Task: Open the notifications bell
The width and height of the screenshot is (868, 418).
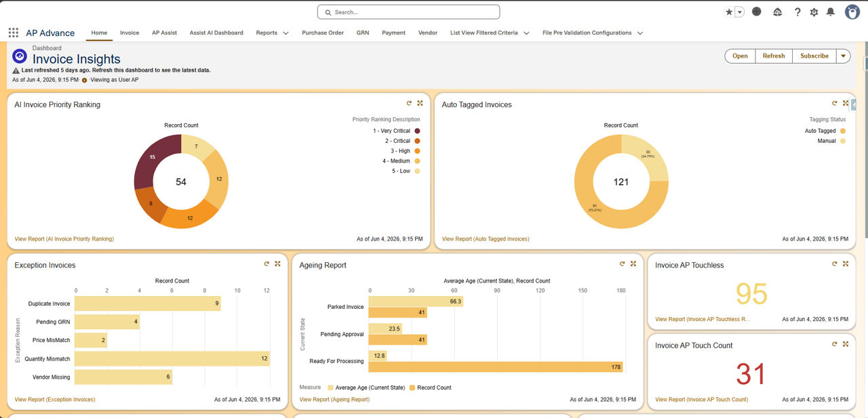Action: pos(831,12)
